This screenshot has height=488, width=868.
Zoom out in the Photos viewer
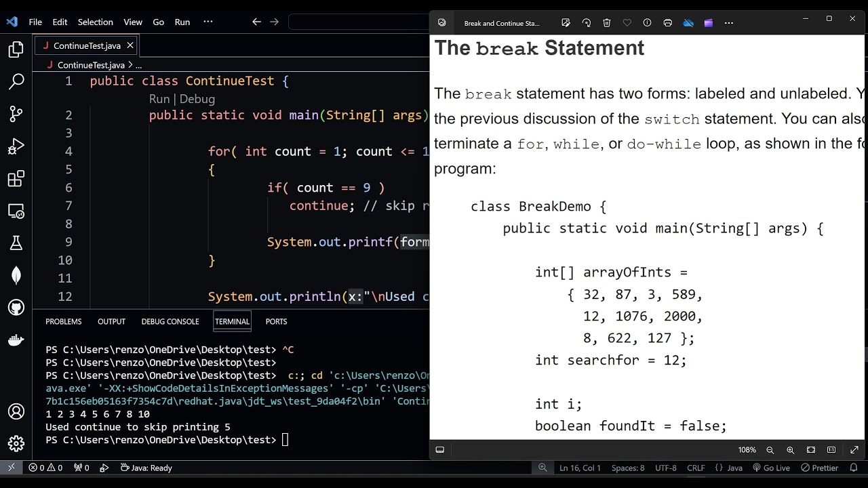[x=770, y=450]
